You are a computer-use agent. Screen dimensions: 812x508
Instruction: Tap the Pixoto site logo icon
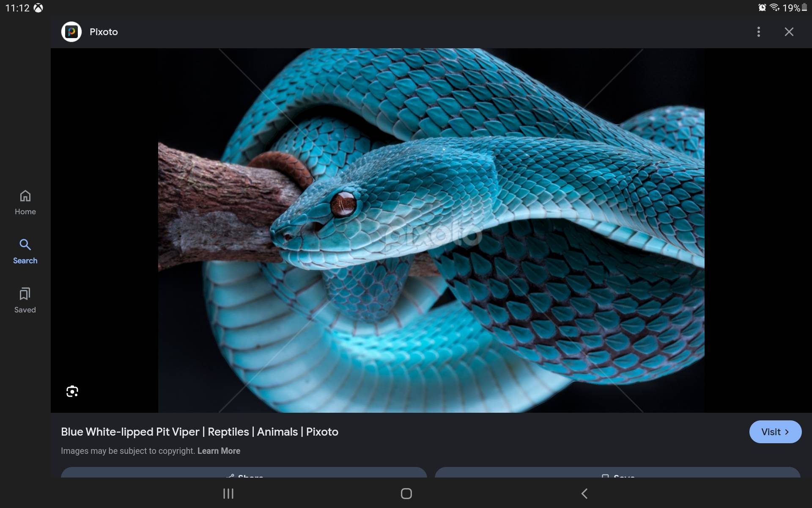click(x=71, y=32)
